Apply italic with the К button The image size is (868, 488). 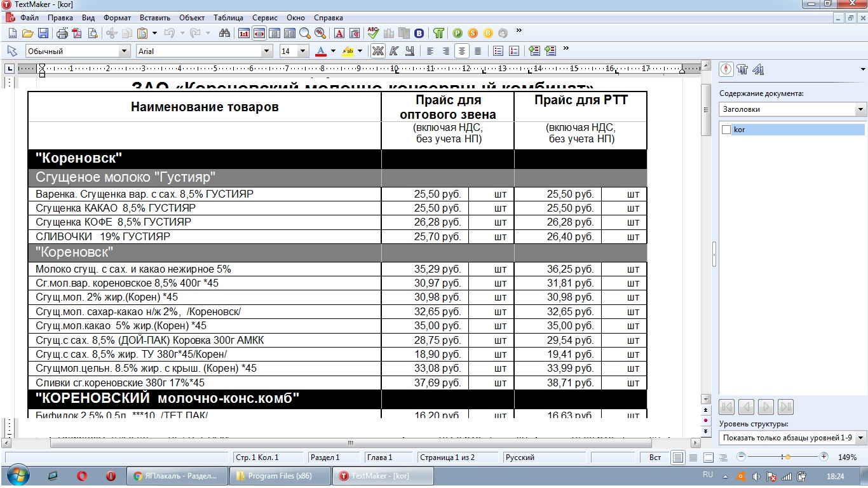pyautogui.click(x=394, y=51)
